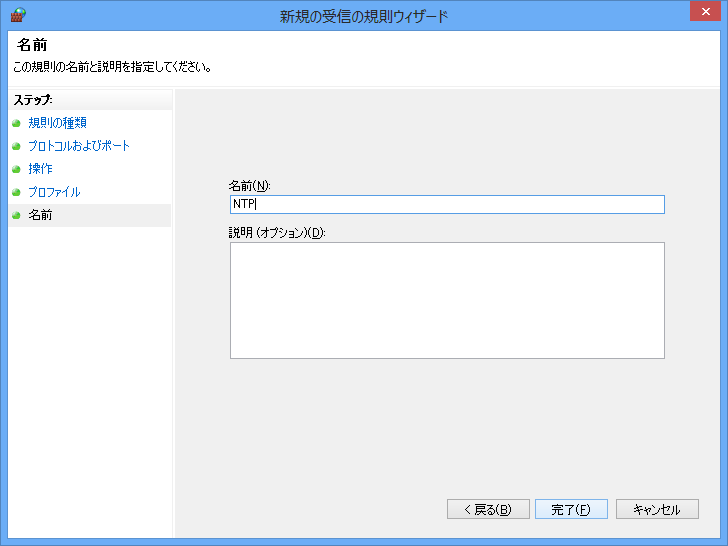
Task: Cancel the wizard with キャンセル
Action: 656,509
